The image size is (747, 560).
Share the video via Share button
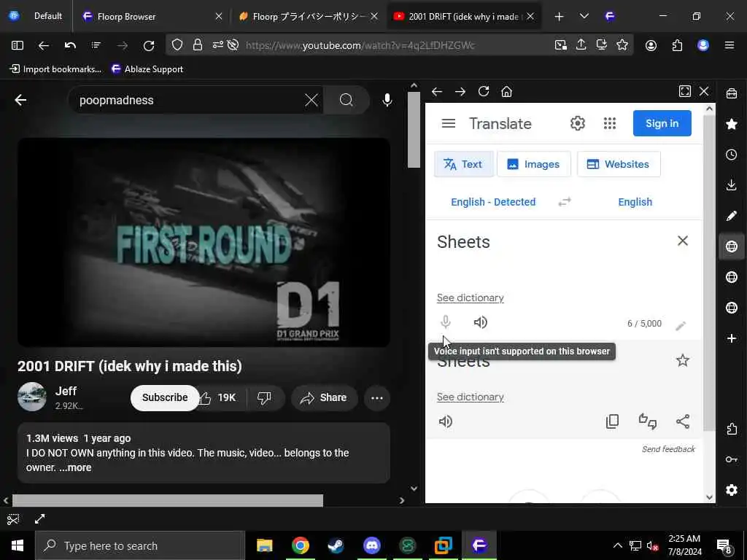click(324, 397)
